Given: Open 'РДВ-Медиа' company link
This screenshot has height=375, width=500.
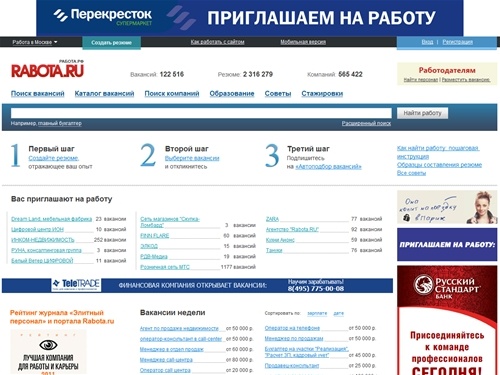Looking at the screenshot, I should [154, 256].
